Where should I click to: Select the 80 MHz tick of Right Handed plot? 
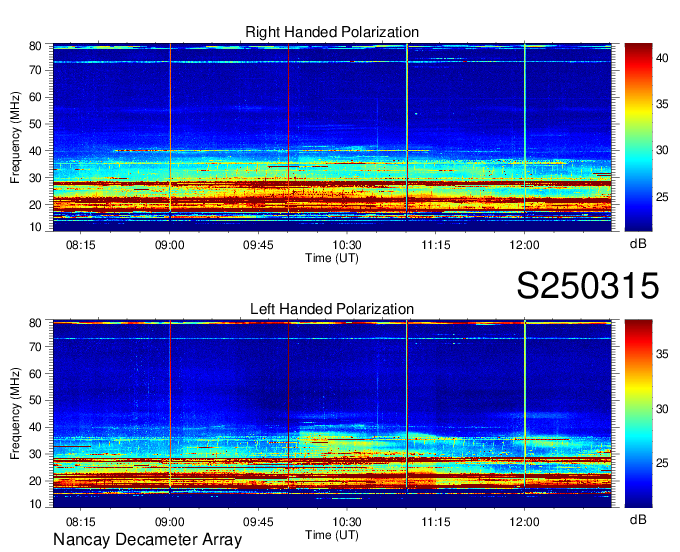(x=35, y=46)
